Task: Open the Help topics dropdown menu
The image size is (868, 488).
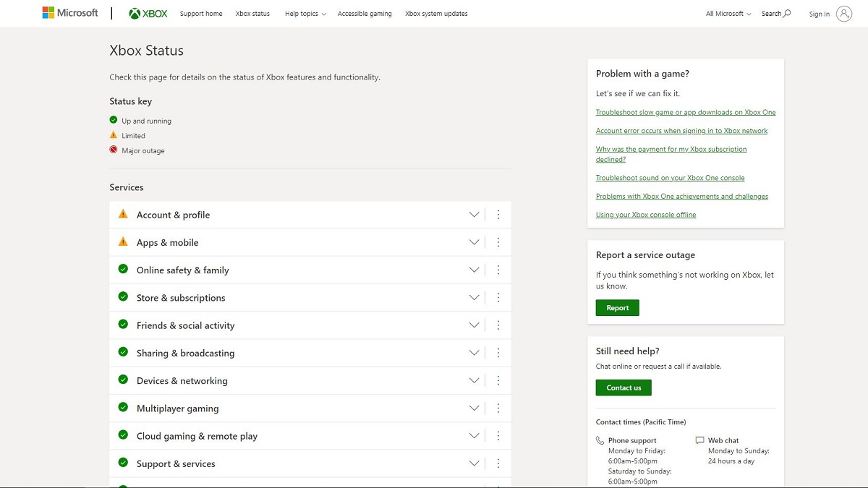Action: click(x=305, y=14)
